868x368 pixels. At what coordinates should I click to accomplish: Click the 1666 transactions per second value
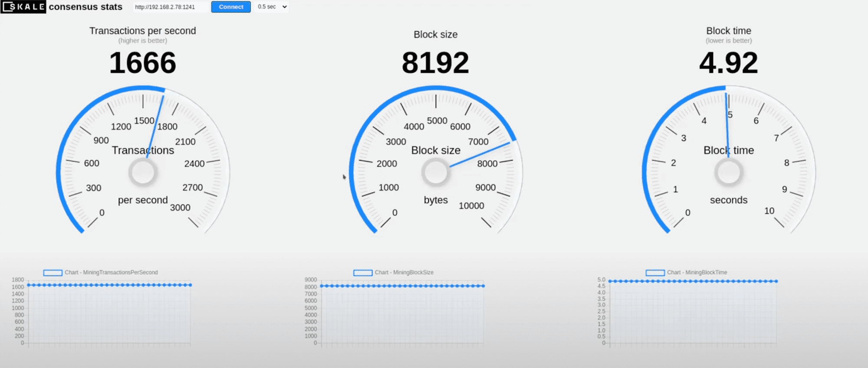[x=142, y=63]
